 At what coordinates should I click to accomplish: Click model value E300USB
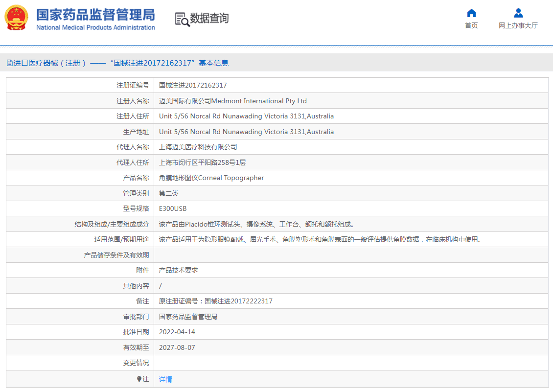tap(173, 208)
